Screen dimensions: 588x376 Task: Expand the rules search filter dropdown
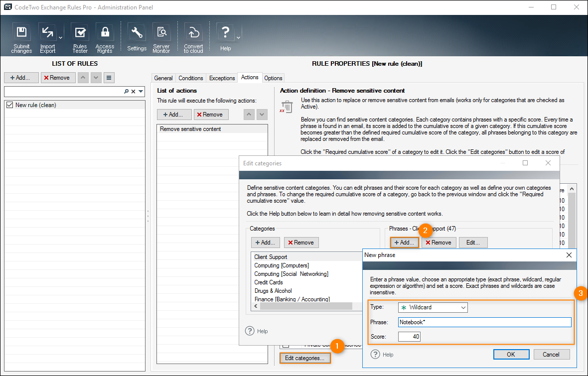click(141, 92)
